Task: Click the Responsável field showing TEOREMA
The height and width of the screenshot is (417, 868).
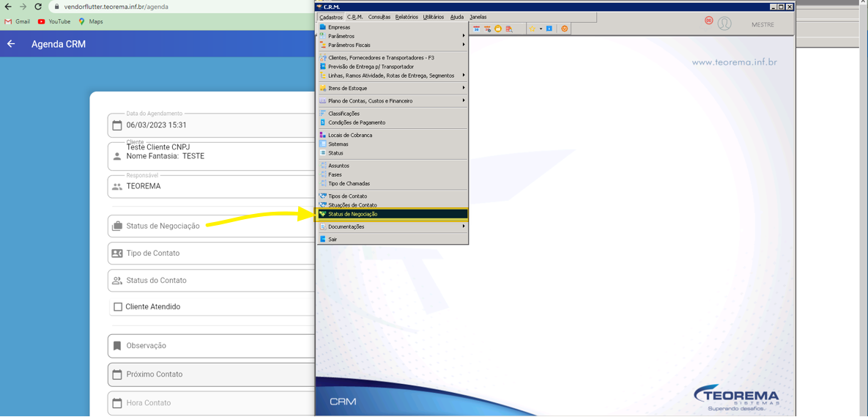Action: click(x=212, y=187)
